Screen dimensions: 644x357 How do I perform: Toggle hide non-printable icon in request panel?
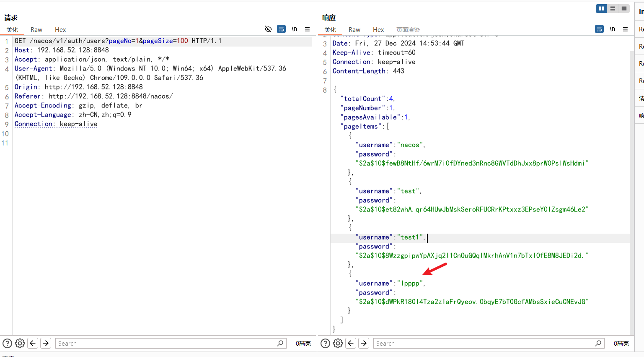pos(268,29)
